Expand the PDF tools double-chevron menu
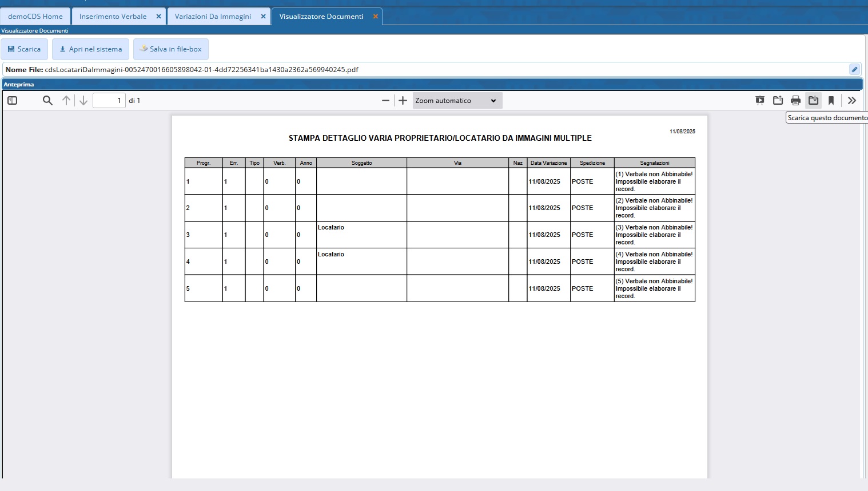The width and height of the screenshot is (868, 491). pyautogui.click(x=851, y=101)
